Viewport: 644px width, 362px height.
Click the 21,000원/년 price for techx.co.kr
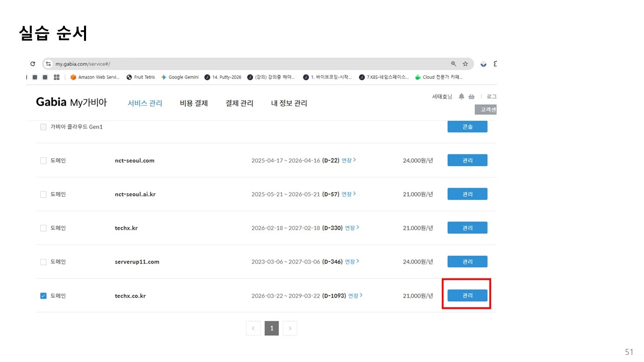click(x=418, y=296)
